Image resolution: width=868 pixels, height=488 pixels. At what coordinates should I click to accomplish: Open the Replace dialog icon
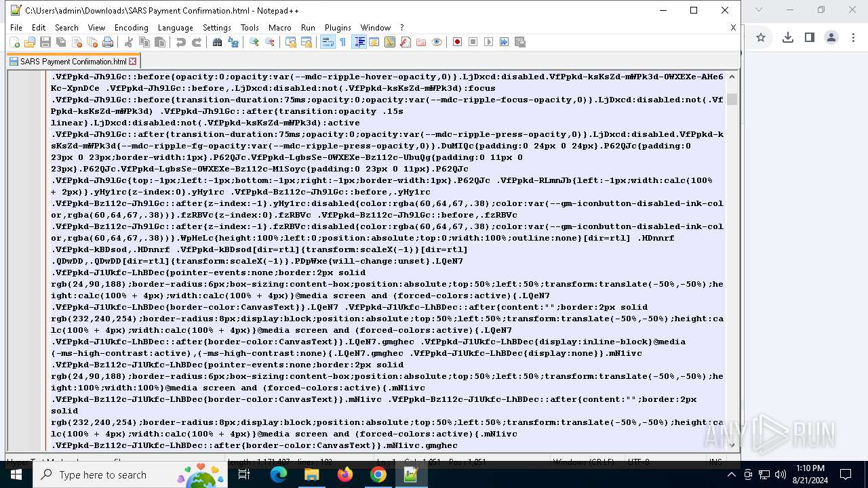(x=233, y=42)
